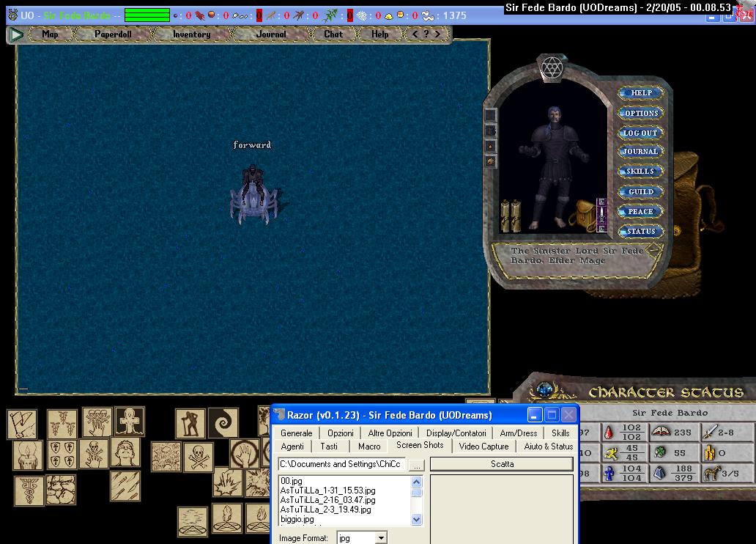Click the walking man with cane icon
This screenshot has width=756, height=544.
point(190,424)
